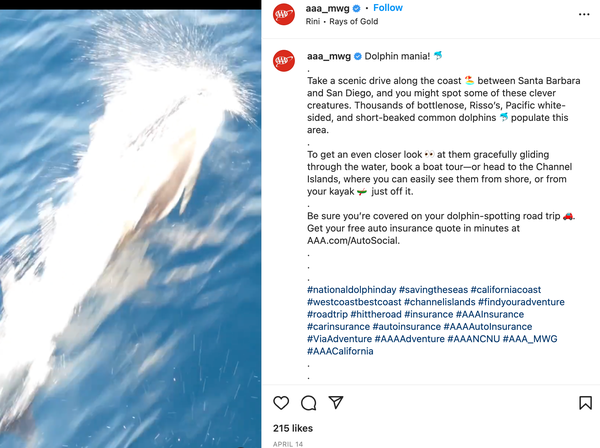Open comments with the speech bubble icon
The height and width of the screenshot is (448, 600).
click(x=308, y=403)
